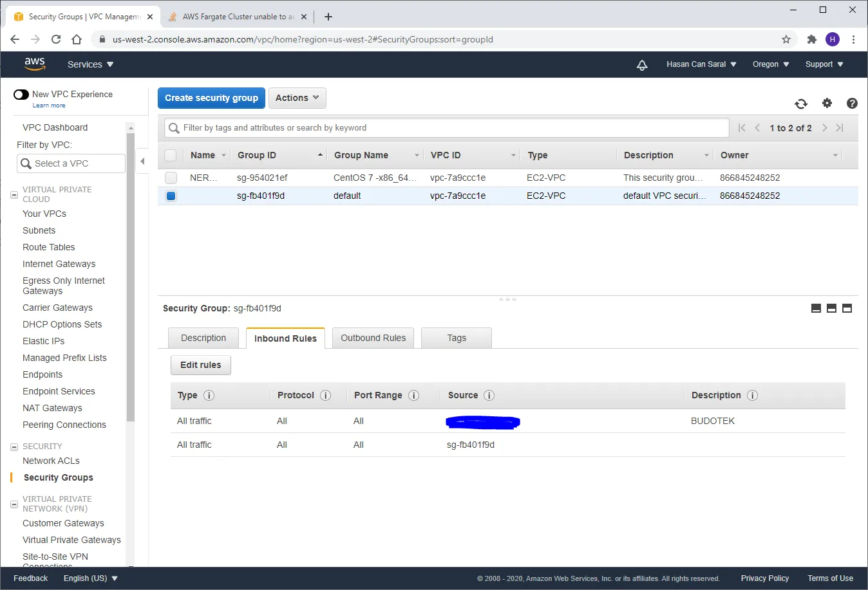Viewport: 868px width, 590px height.
Task: Open NAT Gateways in the sidebar
Action: click(x=52, y=408)
